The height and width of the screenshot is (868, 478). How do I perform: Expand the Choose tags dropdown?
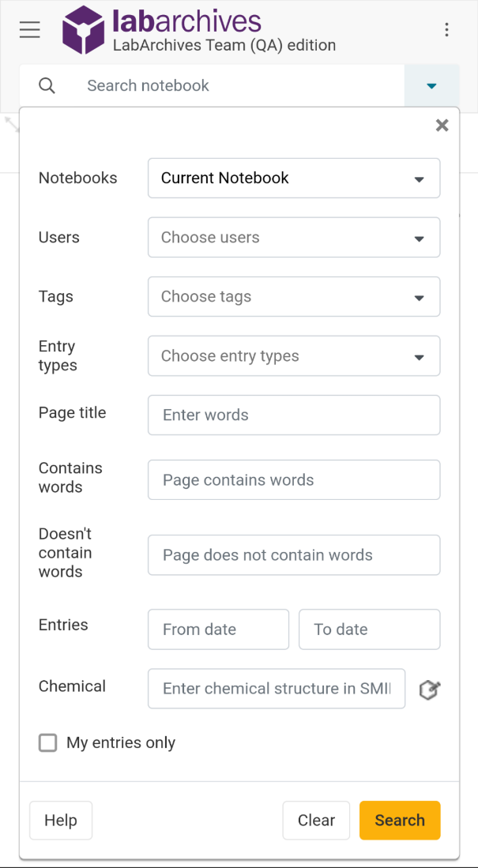click(x=294, y=297)
